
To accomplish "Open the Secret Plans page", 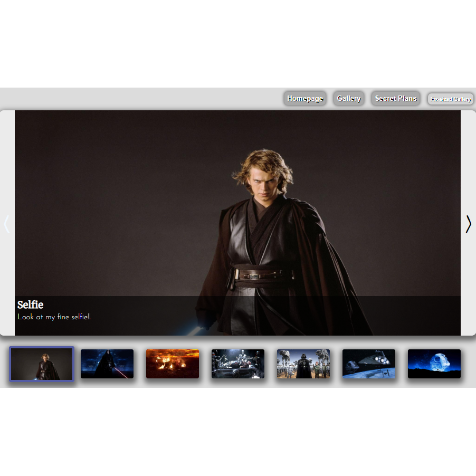I will 396,99.
